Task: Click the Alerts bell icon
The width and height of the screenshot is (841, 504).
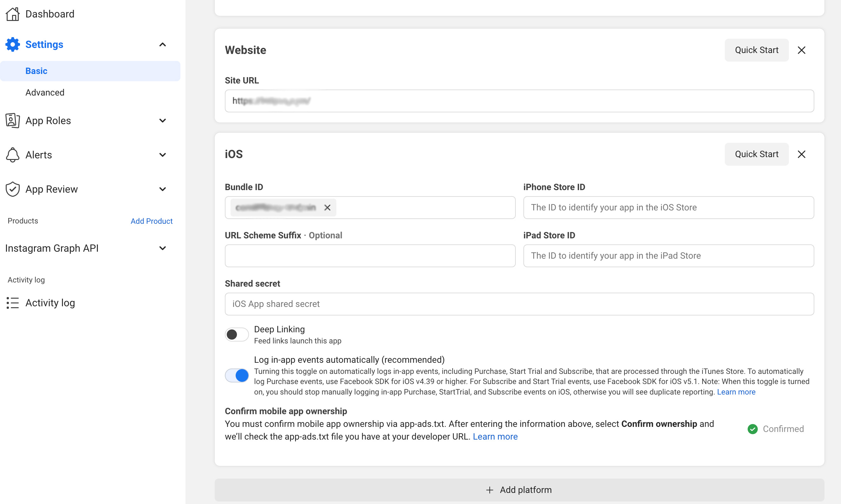Action: coord(13,155)
